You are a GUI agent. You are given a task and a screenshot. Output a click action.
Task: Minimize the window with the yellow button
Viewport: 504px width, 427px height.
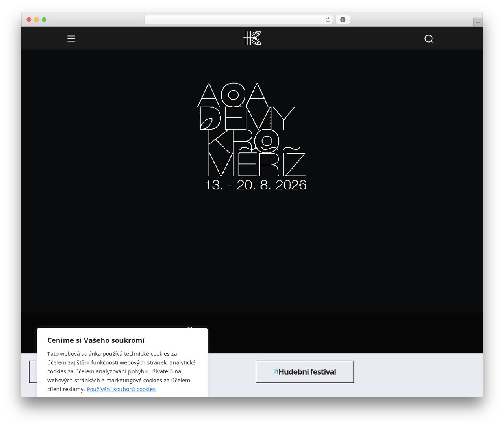[36, 20]
